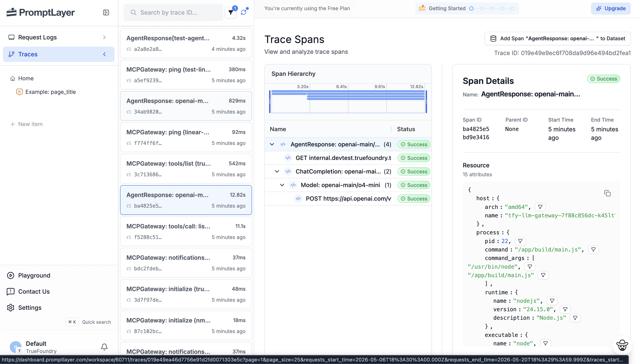
Task: Filter by executable name "node"
Action: (545, 343)
